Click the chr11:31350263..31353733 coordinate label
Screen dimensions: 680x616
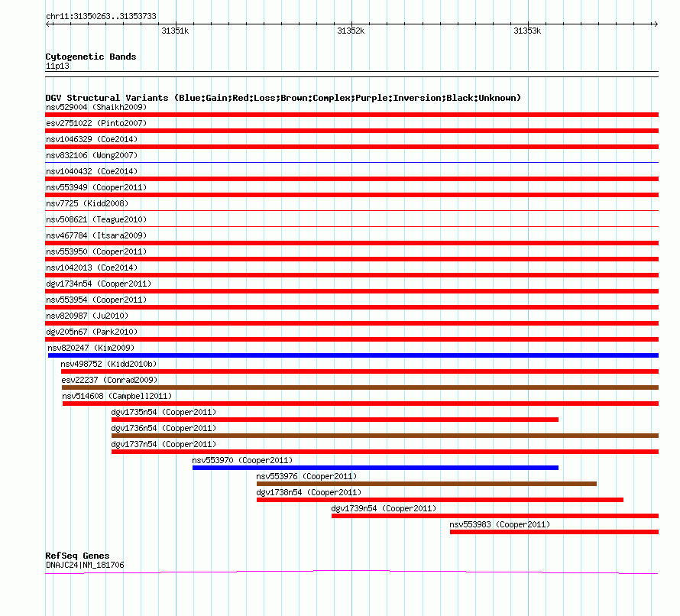101,16
